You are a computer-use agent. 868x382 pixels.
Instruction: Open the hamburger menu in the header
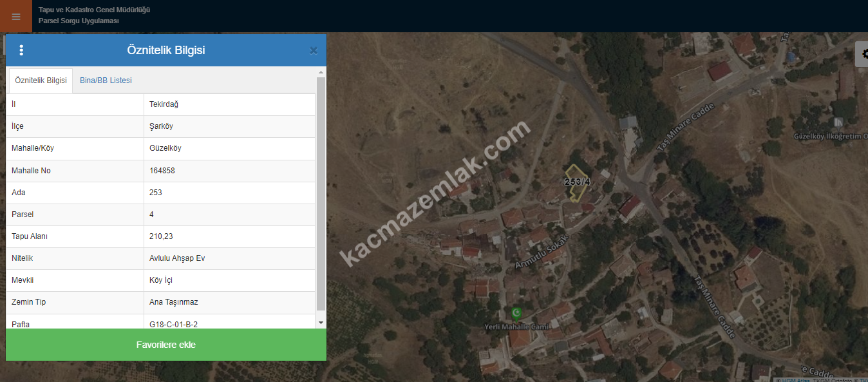point(16,16)
